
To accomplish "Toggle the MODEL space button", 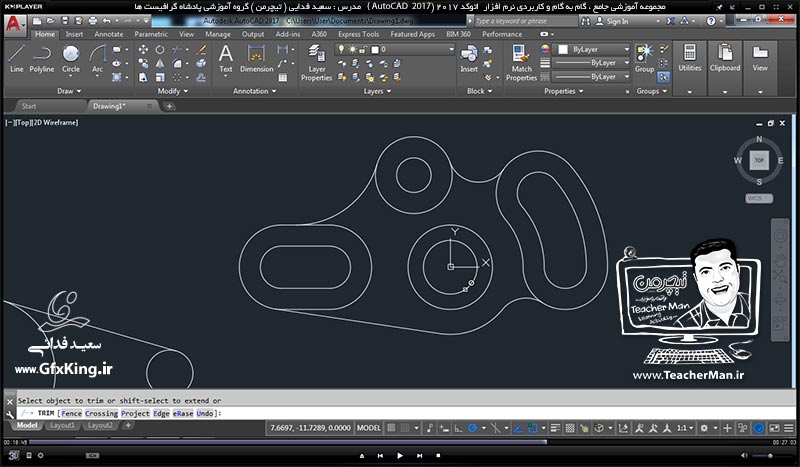I will coord(369,428).
